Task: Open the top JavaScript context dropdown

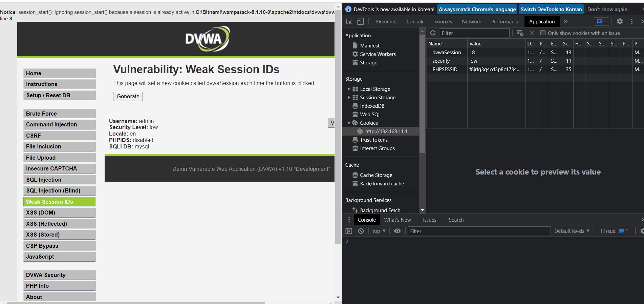Action: pos(379,231)
